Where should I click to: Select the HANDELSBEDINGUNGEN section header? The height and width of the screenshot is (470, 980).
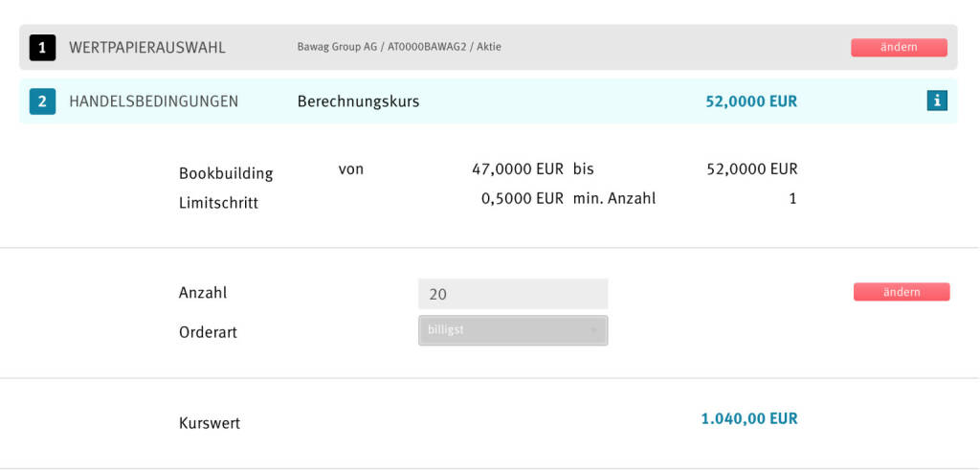(153, 101)
